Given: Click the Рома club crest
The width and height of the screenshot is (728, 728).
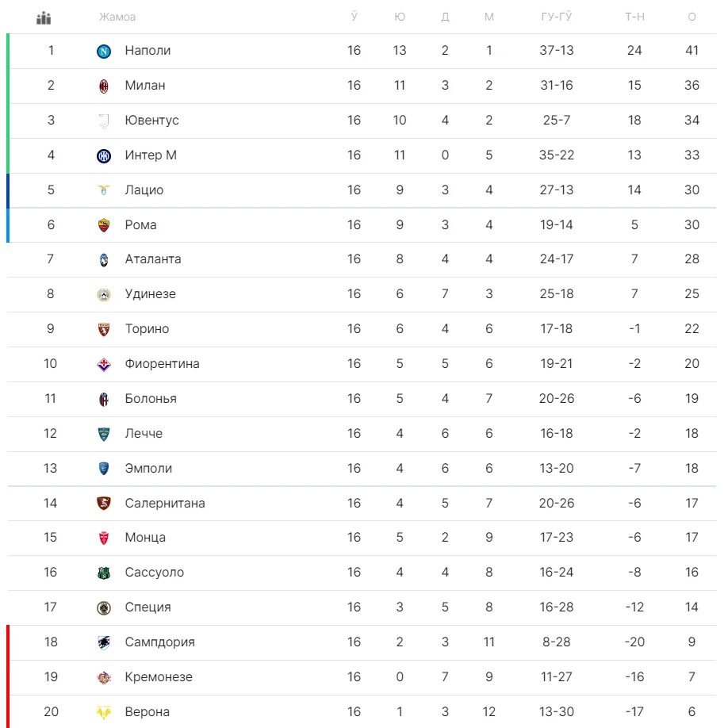Looking at the screenshot, I should point(104,225).
